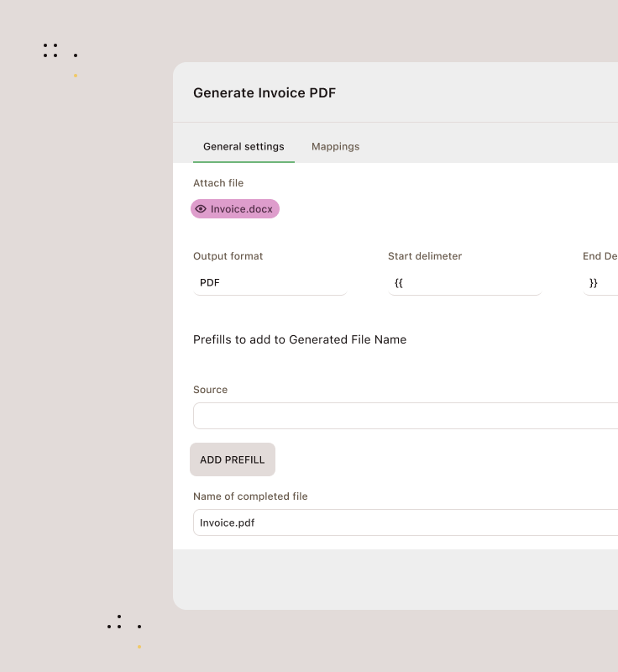
Task: Open the Output format PDF dropdown
Action: pos(270,283)
